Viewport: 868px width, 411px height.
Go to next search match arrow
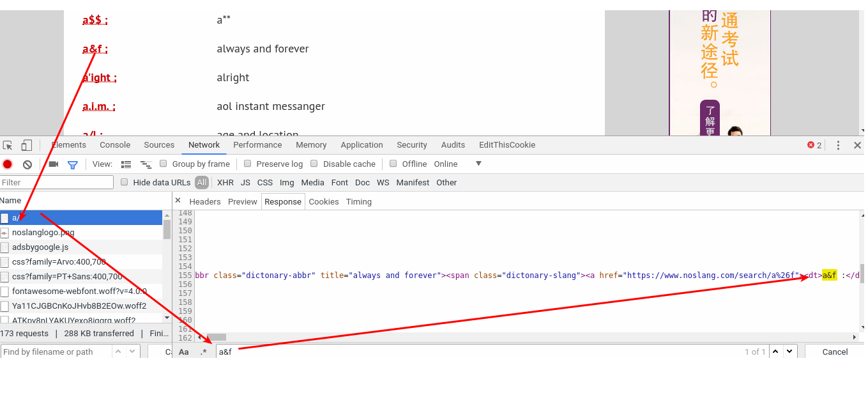(x=790, y=352)
